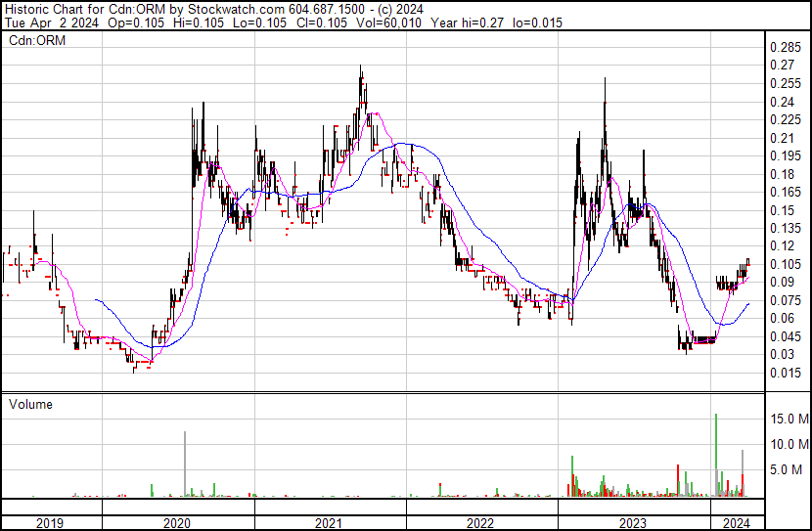Click the 'Year hi=0.27' text
The height and width of the screenshot is (531, 812).
tap(467, 22)
